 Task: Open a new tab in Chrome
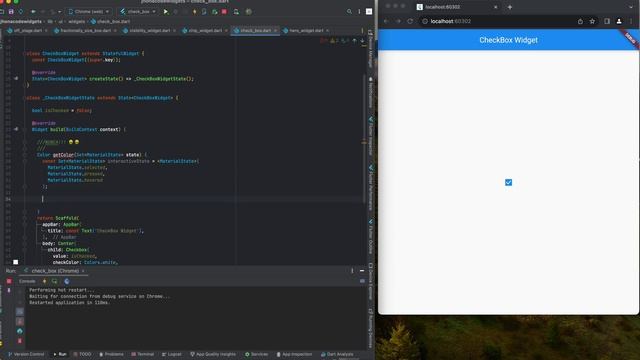pyautogui.click(x=510, y=7)
